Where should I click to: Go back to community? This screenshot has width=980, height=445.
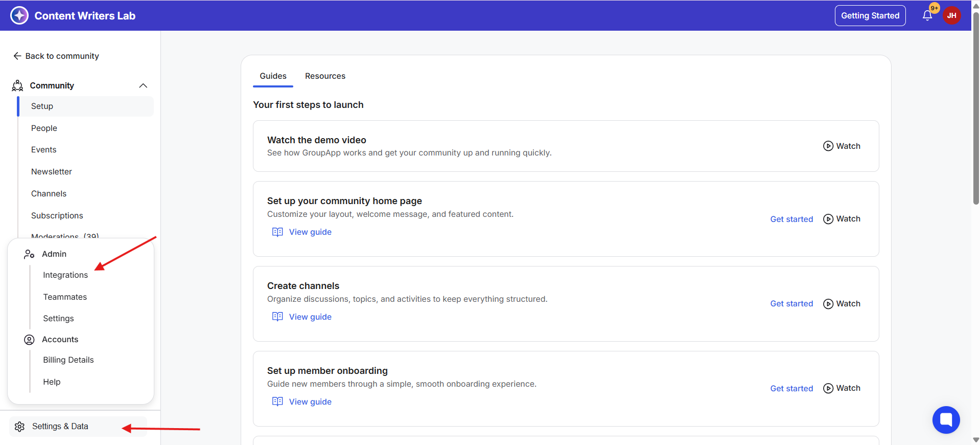56,56
